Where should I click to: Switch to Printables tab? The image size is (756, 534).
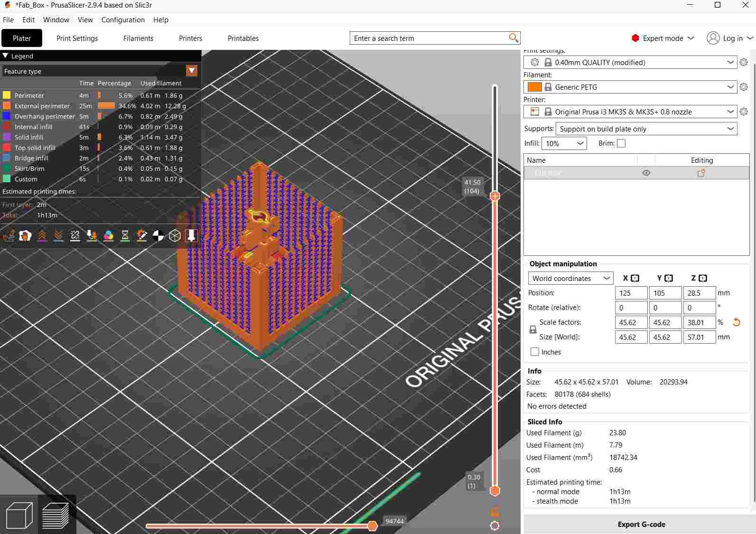(243, 38)
